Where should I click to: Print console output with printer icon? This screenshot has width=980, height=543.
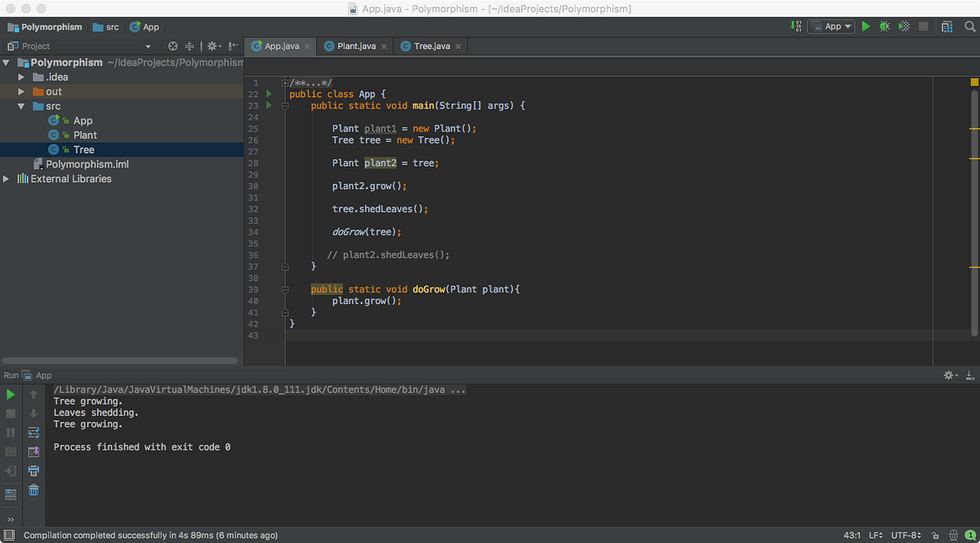[x=33, y=470]
